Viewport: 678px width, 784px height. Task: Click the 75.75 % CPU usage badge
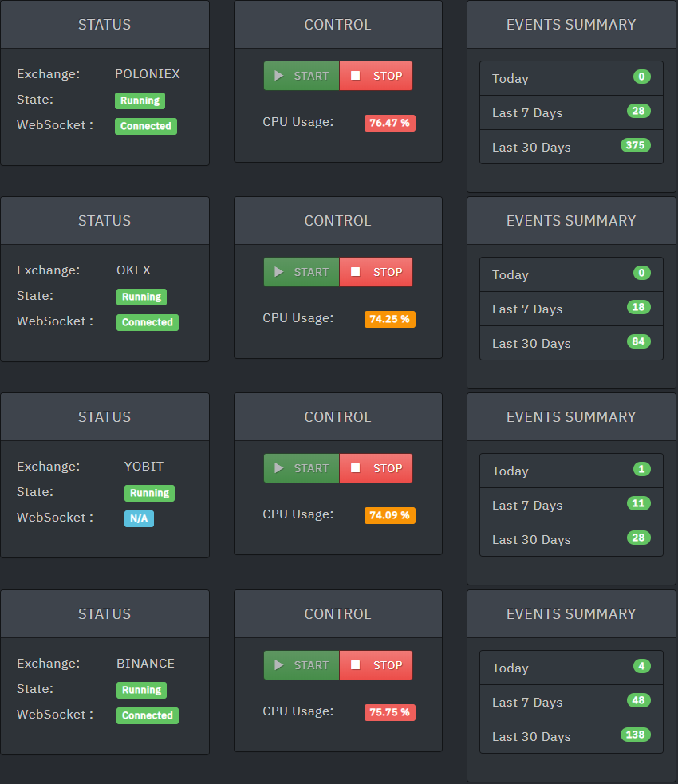point(389,712)
